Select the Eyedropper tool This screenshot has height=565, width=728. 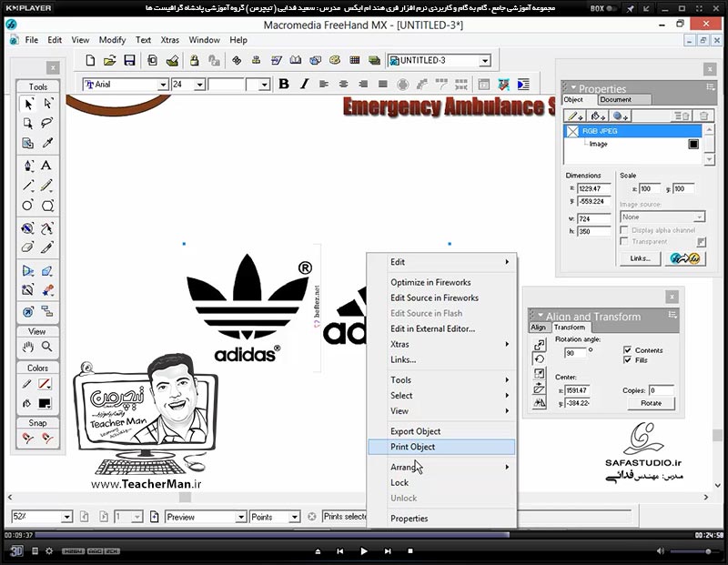click(x=47, y=143)
